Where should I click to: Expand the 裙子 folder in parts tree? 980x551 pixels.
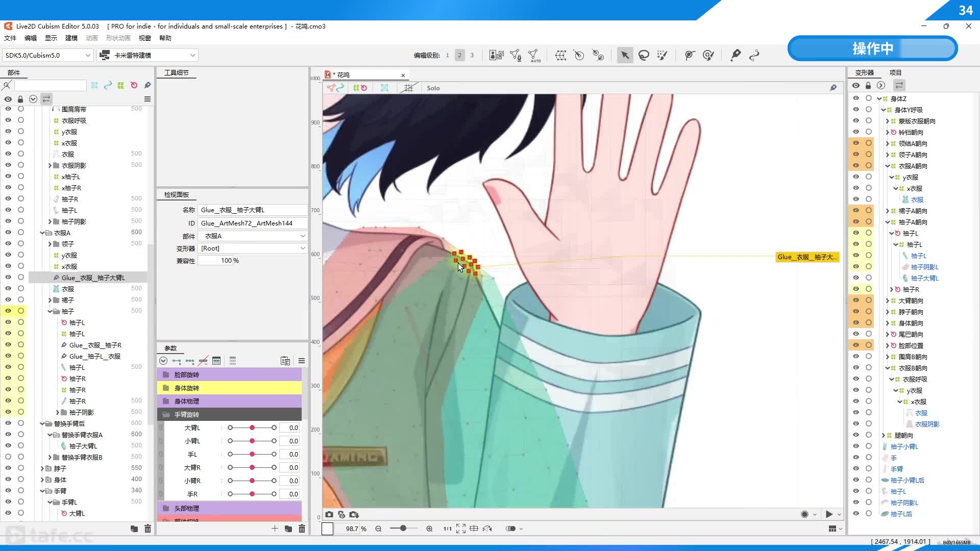coord(50,300)
